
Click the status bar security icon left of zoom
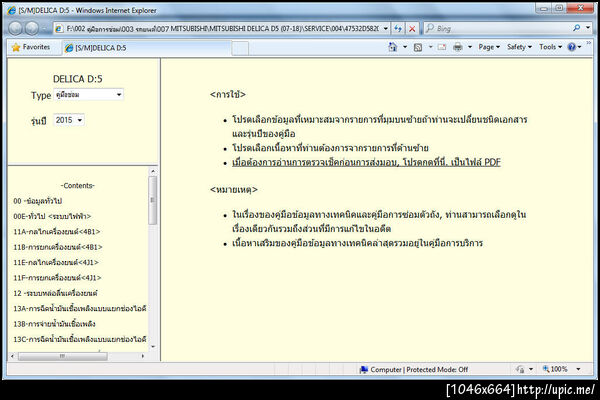point(520,369)
